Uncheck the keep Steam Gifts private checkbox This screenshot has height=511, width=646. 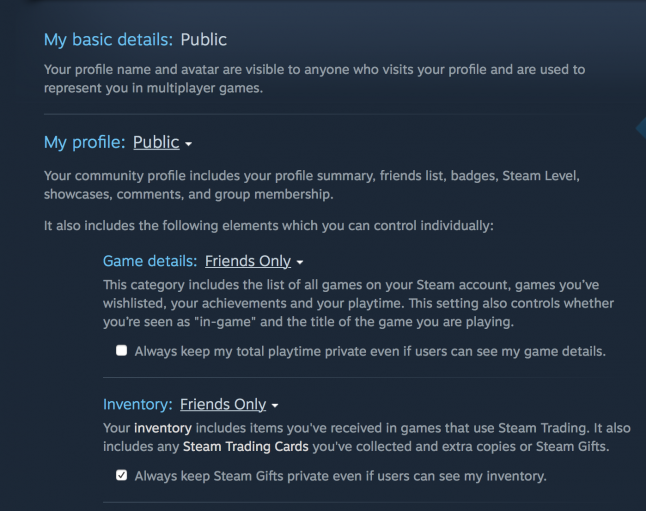click(122, 475)
